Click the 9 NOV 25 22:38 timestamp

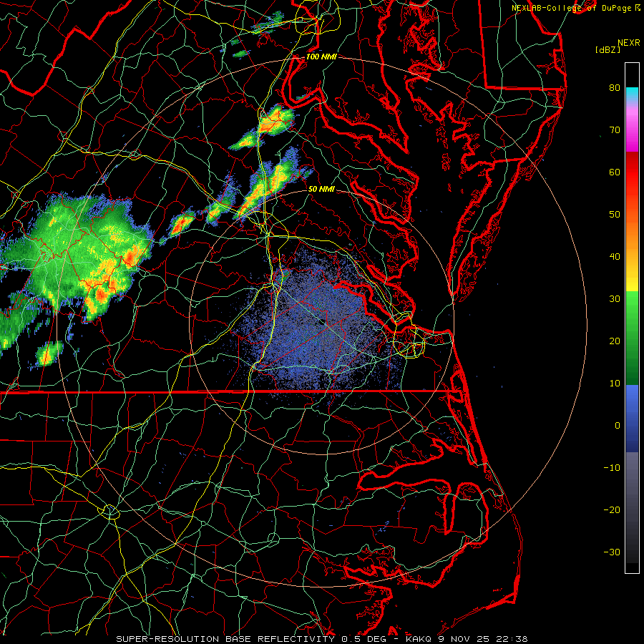[x=484, y=639]
